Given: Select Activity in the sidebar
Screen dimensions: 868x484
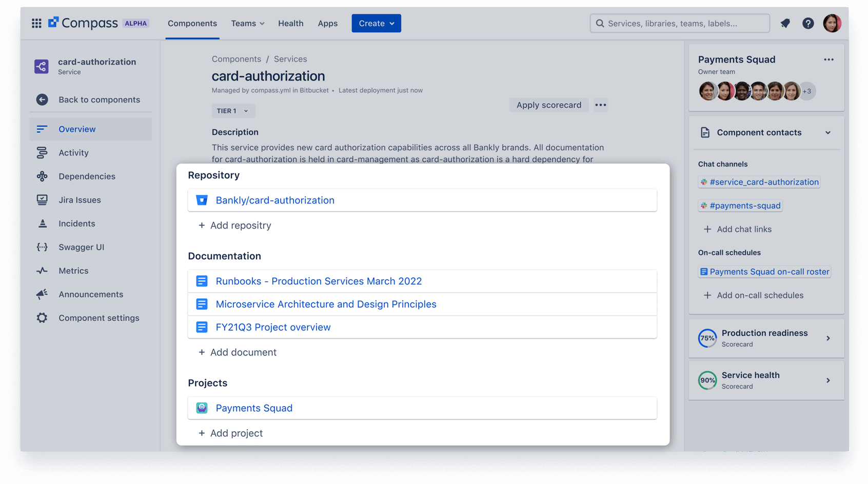Looking at the screenshot, I should tap(91, 153).
